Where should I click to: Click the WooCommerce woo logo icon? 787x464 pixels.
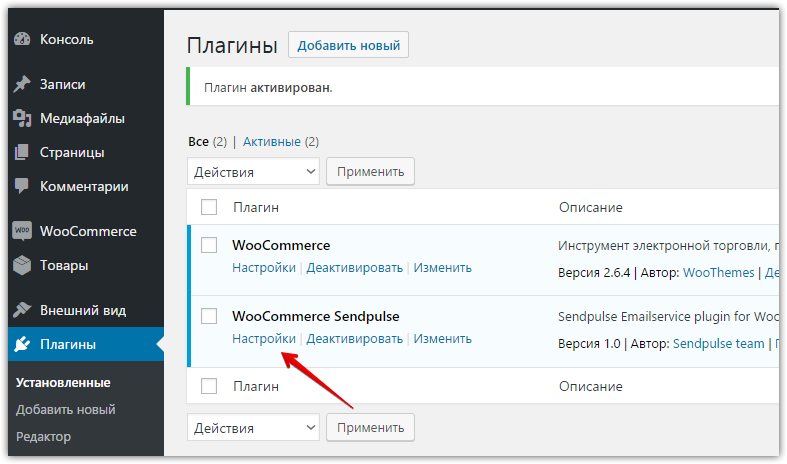click(x=22, y=231)
